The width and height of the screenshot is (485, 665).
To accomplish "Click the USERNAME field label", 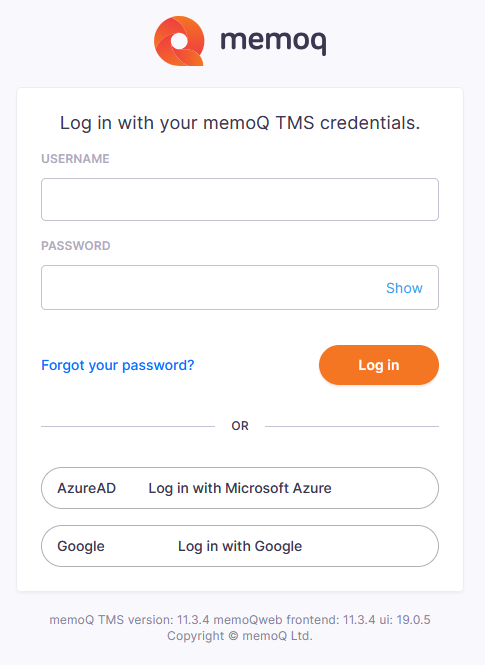I will pos(75,159).
